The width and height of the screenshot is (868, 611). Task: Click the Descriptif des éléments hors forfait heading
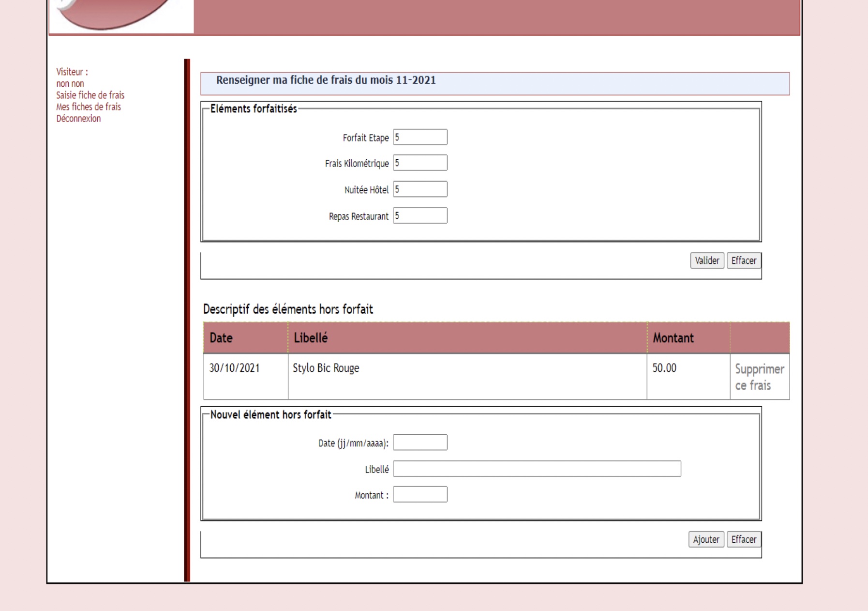(288, 309)
